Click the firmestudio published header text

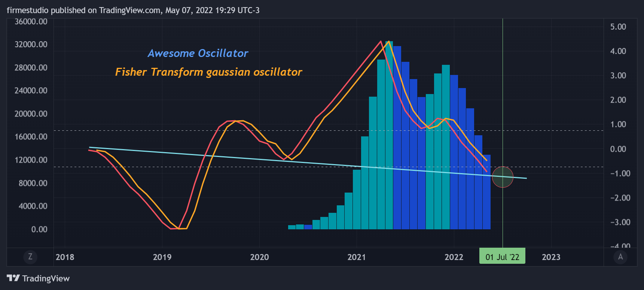[133, 10]
